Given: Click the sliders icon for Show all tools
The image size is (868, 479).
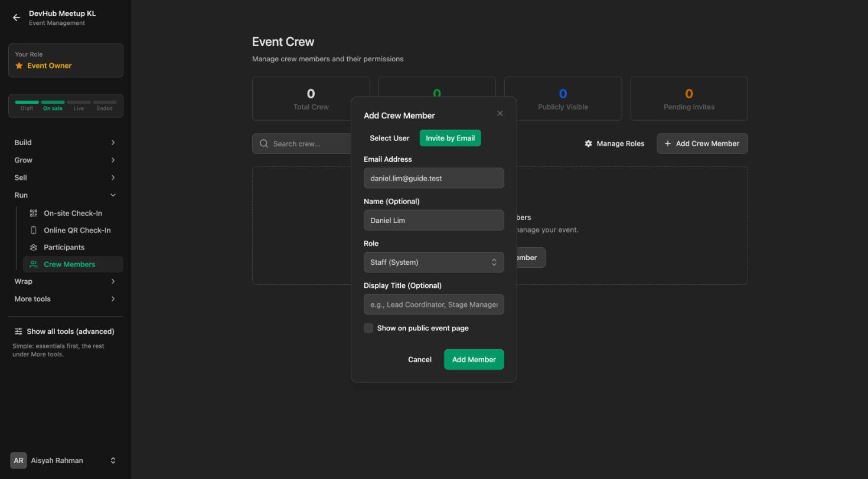Looking at the screenshot, I should pyautogui.click(x=18, y=332).
